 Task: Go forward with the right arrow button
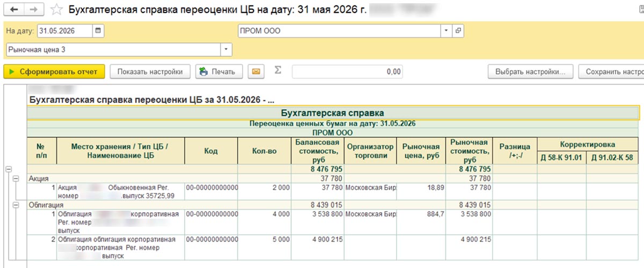tap(33, 10)
